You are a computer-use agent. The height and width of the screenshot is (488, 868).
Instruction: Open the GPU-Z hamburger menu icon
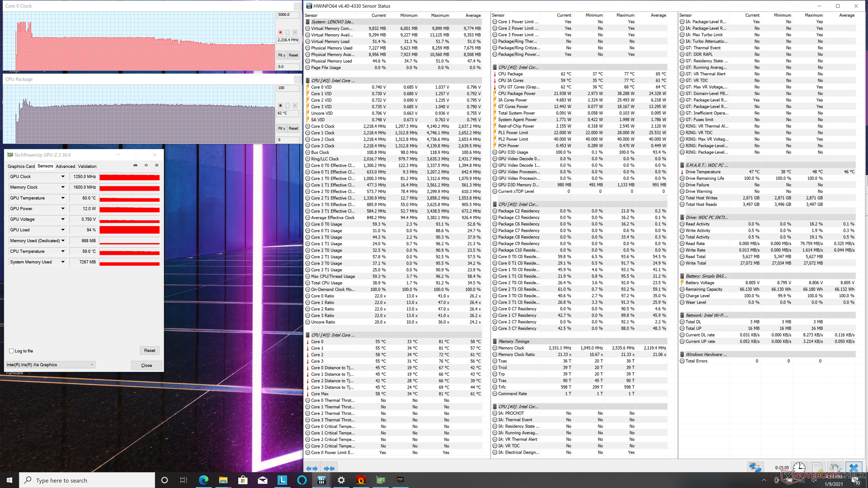coord(157,165)
